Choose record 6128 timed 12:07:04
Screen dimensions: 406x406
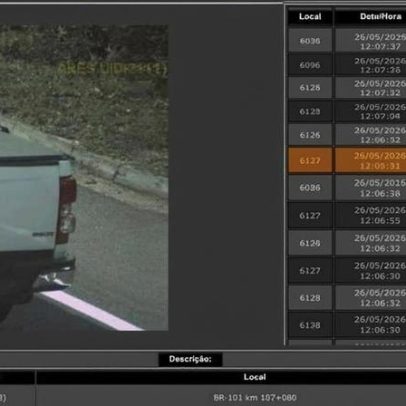(x=347, y=111)
